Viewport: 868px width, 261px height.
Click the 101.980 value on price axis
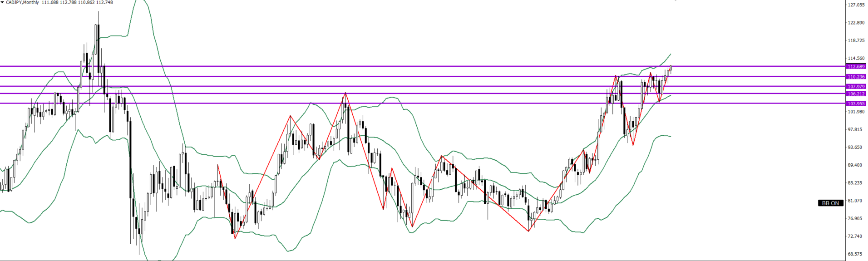pos(856,112)
